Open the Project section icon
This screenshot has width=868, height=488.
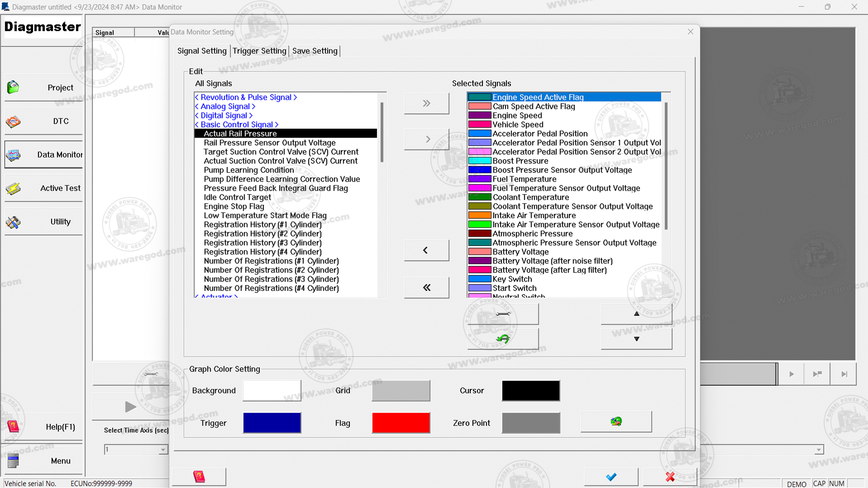tap(13, 87)
